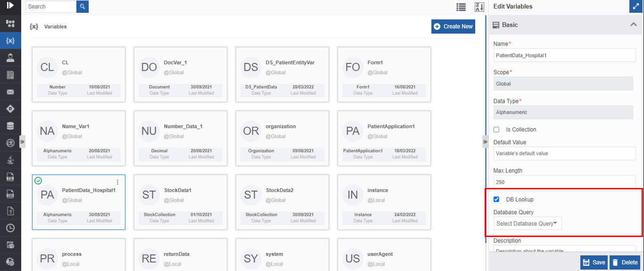The width and height of the screenshot is (644, 271).
Task: Open the file sidebar icon above CSV
Action: click(x=10, y=177)
